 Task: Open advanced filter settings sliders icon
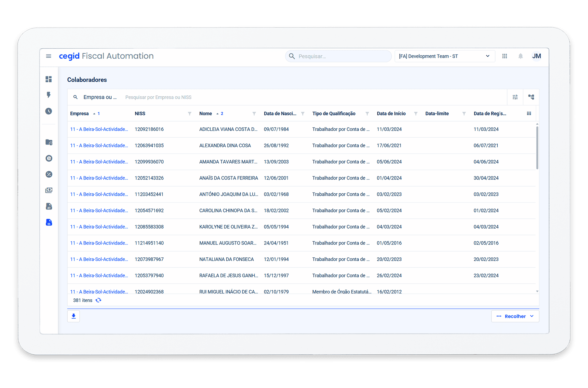(x=515, y=97)
